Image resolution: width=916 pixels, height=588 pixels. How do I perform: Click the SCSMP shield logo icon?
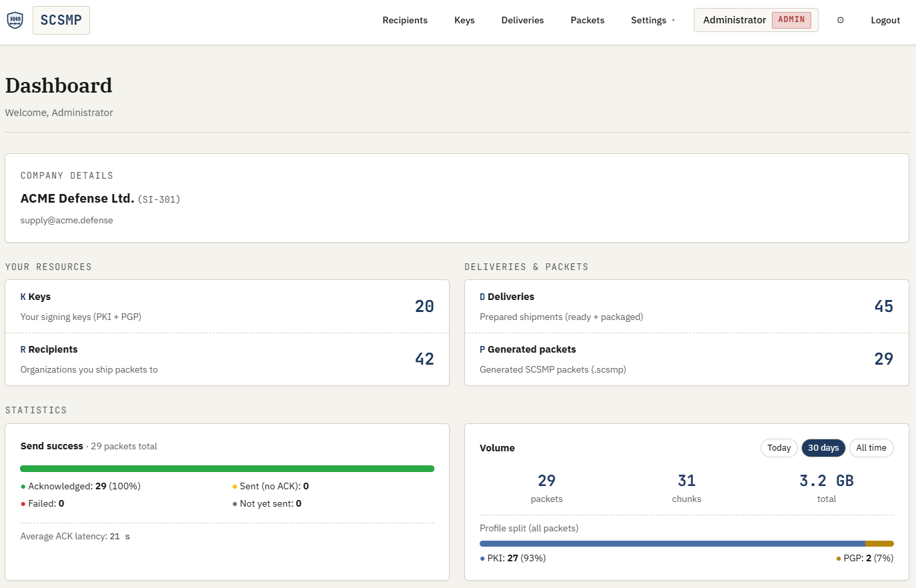point(15,20)
